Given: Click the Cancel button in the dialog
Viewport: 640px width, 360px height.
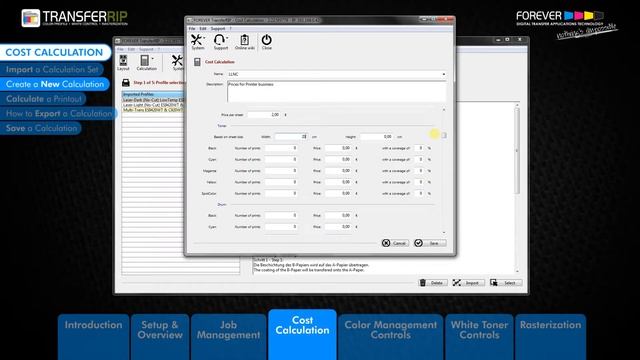Looking at the screenshot, I should pos(395,243).
